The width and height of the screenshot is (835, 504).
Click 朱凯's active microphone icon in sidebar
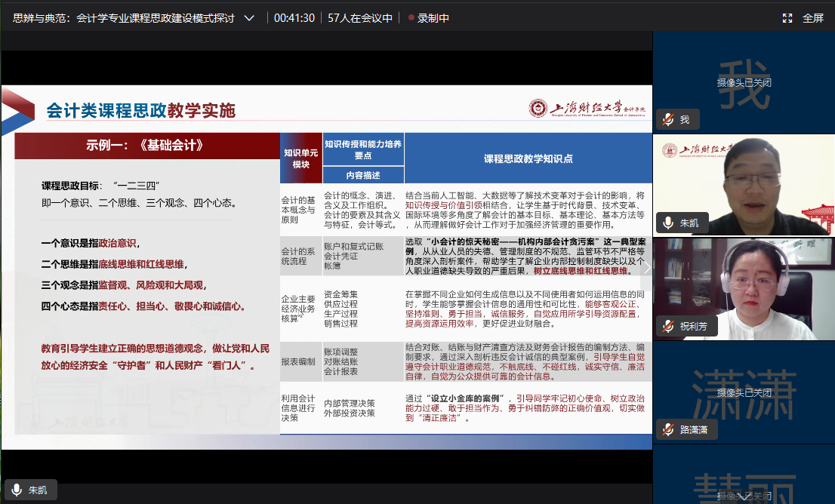click(x=668, y=223)
